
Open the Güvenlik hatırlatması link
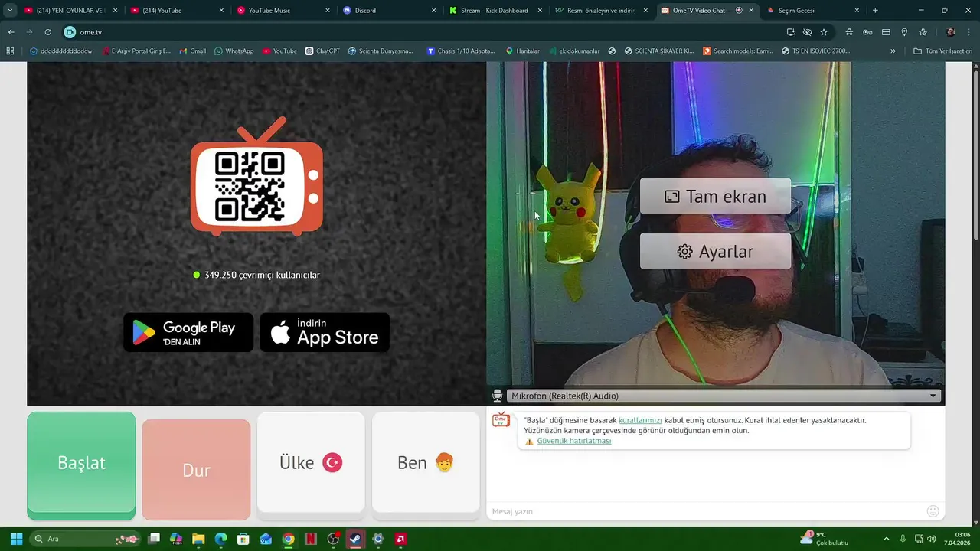[x=574, y=441]
